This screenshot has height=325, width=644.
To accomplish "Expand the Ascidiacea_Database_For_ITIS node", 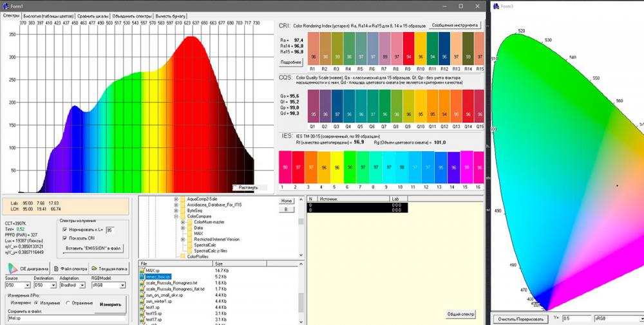I will [x=176, y=205].
